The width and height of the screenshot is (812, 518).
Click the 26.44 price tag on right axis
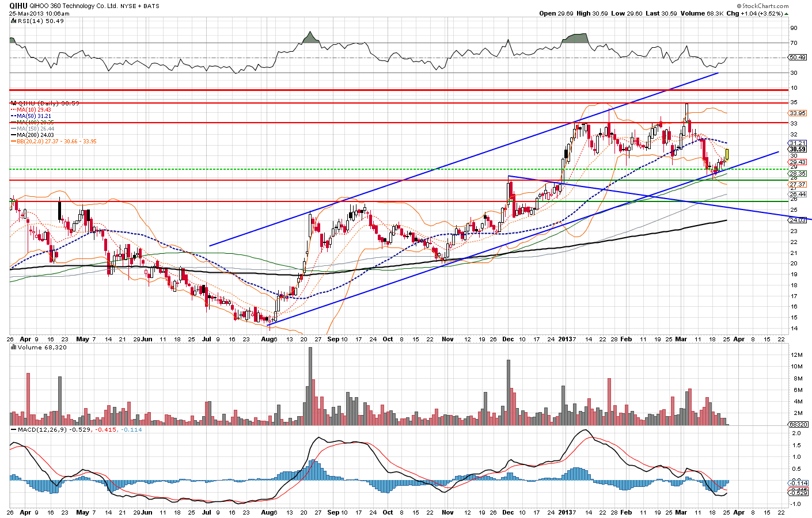click(x=798, y=194)
